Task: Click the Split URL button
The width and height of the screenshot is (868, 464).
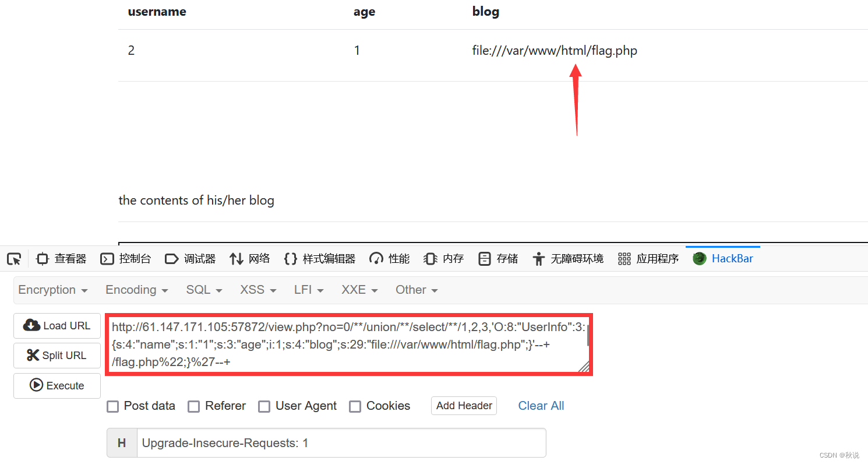Action: point(57,356)
